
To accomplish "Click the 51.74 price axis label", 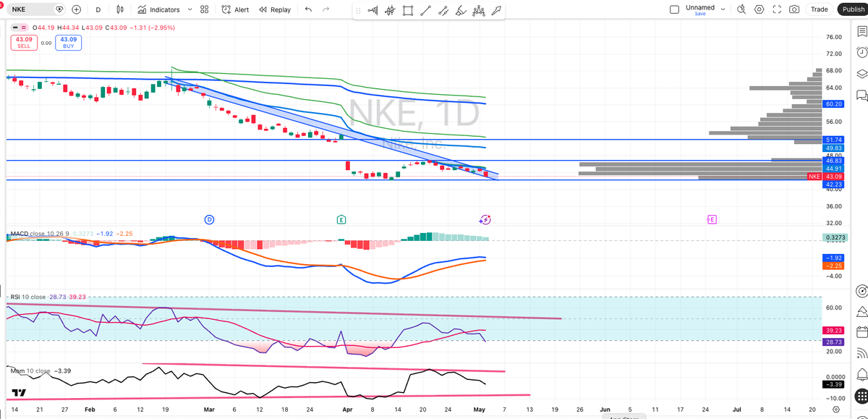I will [x=834, y=139].
